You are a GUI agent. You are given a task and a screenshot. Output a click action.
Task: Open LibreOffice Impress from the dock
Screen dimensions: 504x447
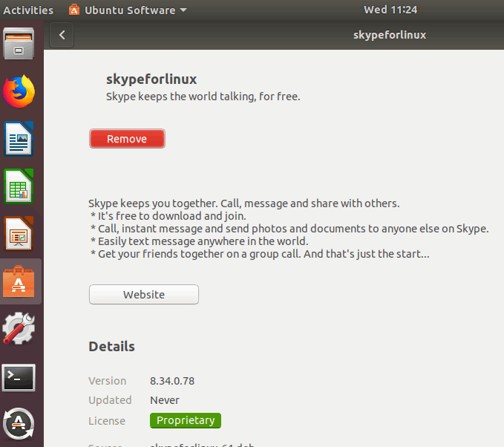[x=19, y=233]
